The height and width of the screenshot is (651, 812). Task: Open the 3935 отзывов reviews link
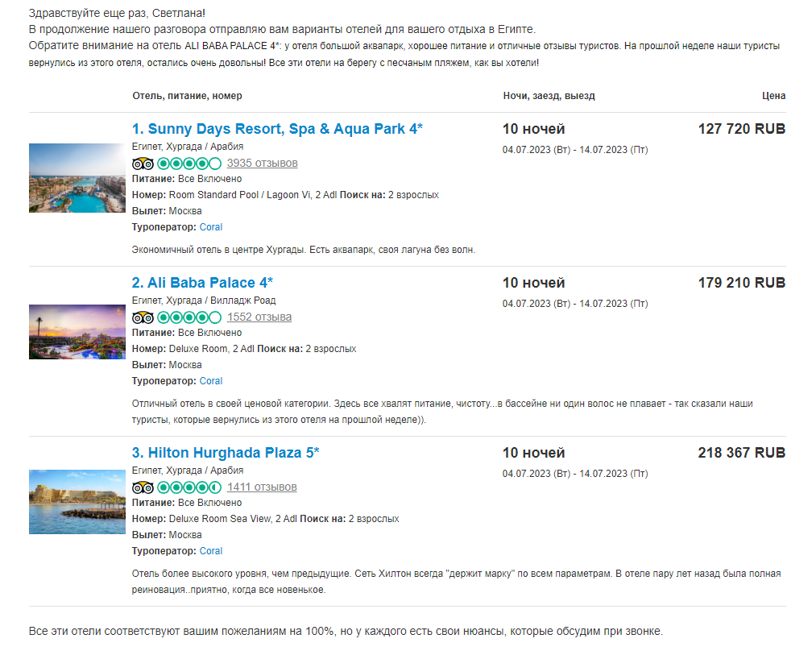point(262,163)
